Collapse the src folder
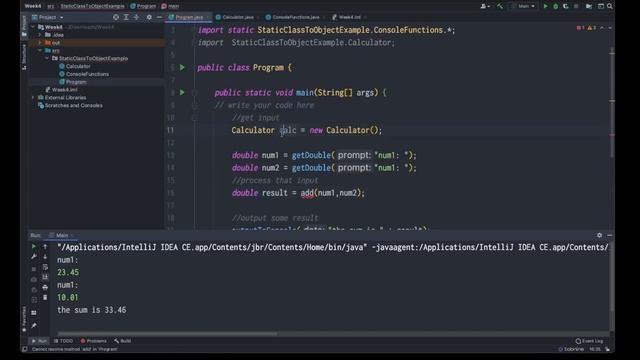 pyautogui.click(x=40, y=50)
